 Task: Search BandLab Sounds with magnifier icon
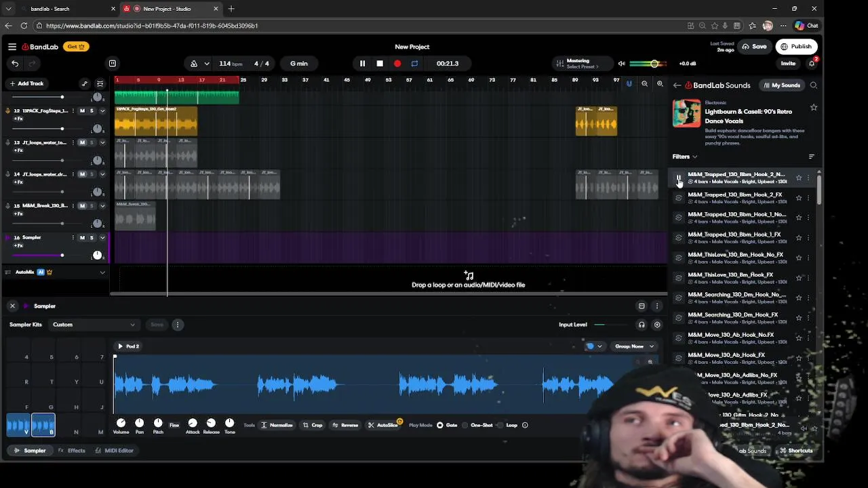814,85
